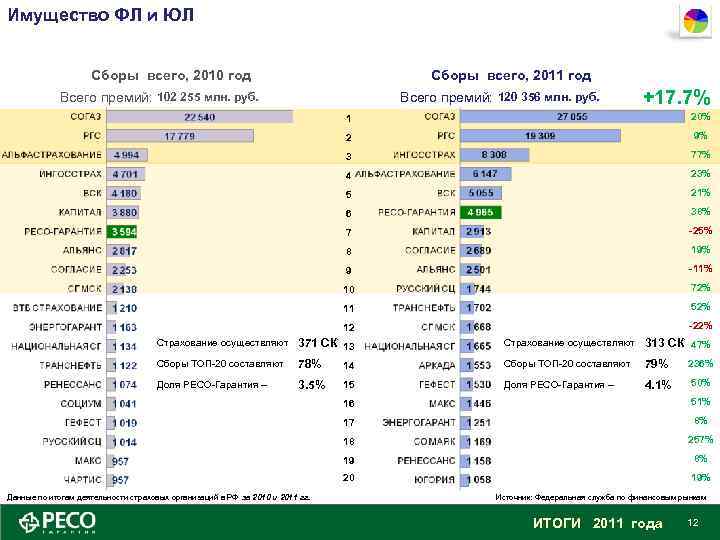Screen dimensions: 720x540
Task: Click the МАКС value 1 446
Action: [478, 404]
